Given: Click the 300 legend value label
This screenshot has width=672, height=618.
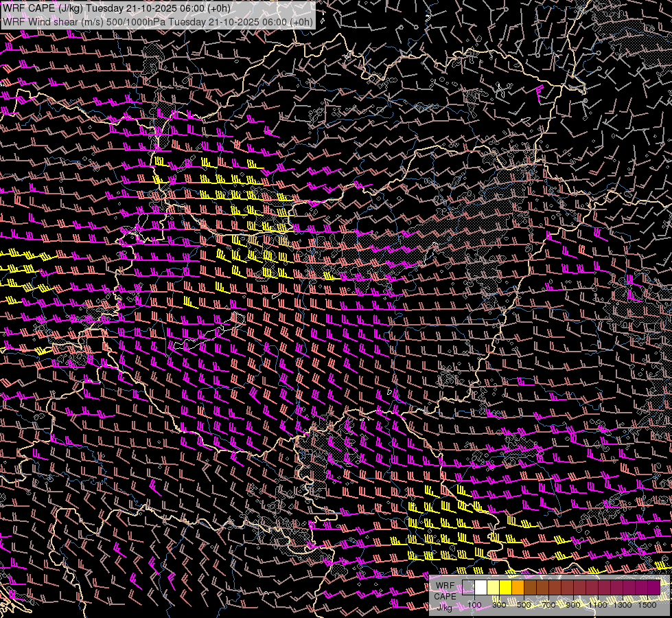Looking at the screenshot, I should tap(499, 605).
